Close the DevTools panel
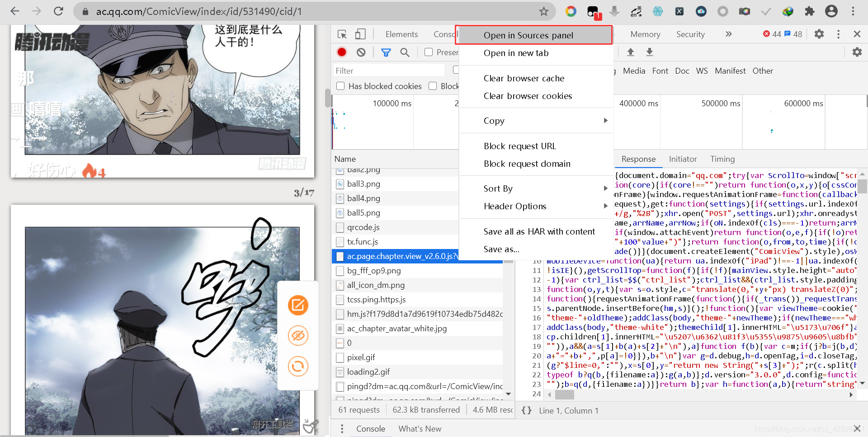Viewport: 868px width, 437px height. 857,34
